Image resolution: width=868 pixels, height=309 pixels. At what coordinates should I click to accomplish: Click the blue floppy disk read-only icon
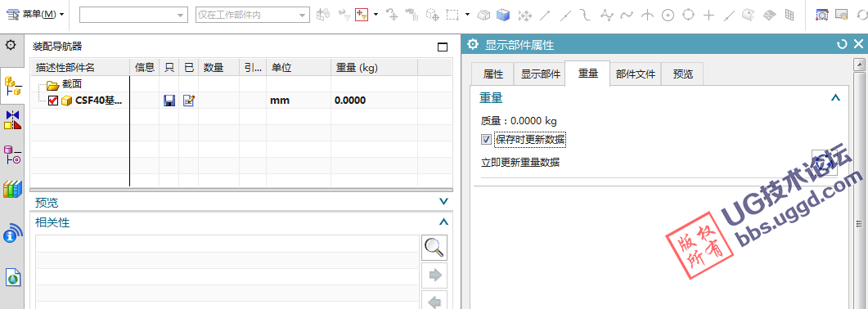tap(169, 101)
